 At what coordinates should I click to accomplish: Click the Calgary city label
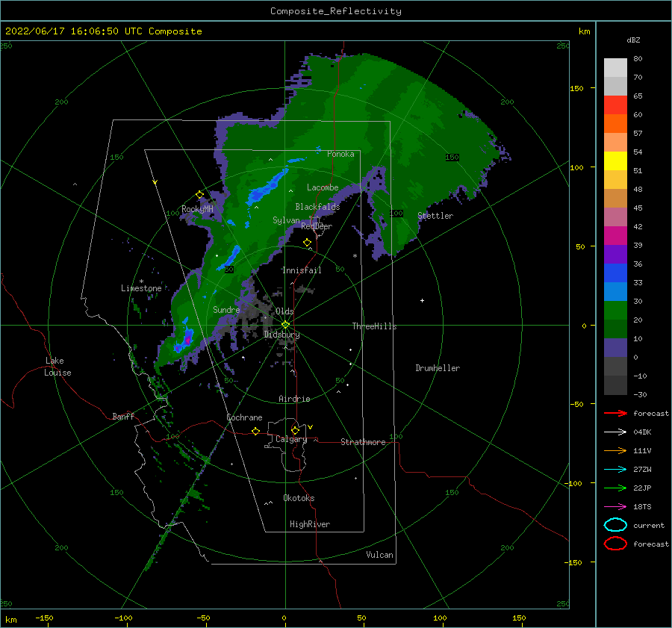(x=291, y=439)
